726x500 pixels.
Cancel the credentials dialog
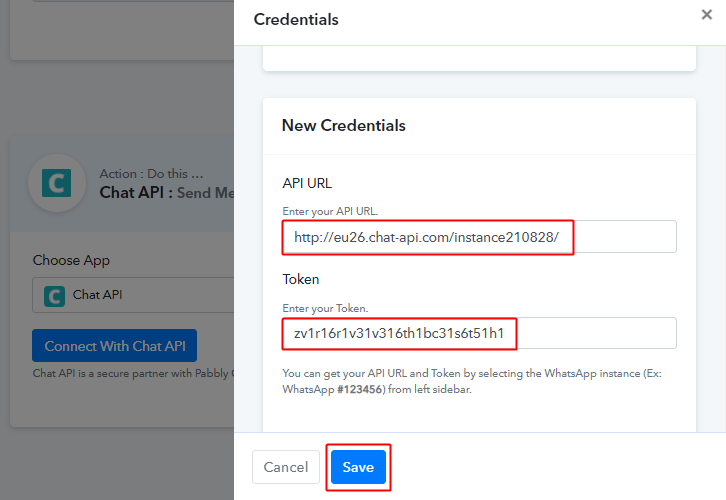286,467
